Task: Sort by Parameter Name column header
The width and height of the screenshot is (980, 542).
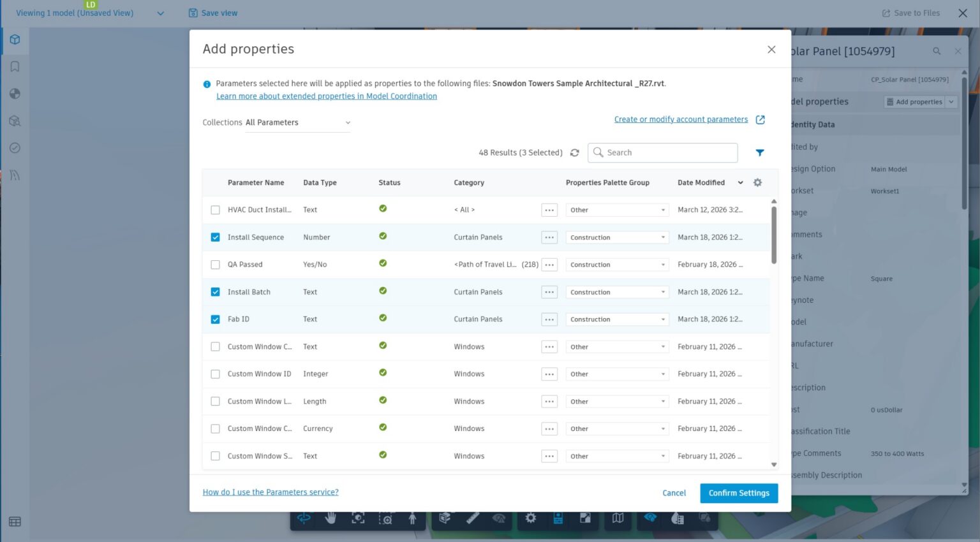Action: click(256, 182)
